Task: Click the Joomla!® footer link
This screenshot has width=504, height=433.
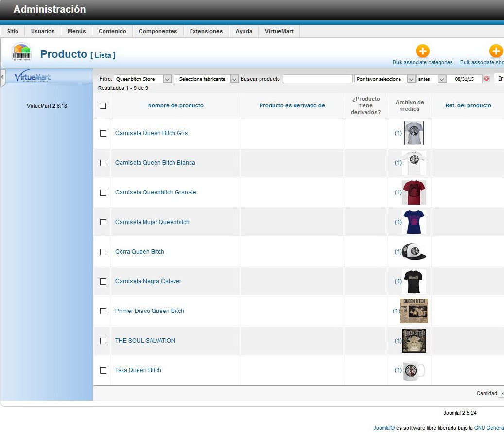Action: tap(384, 428)
